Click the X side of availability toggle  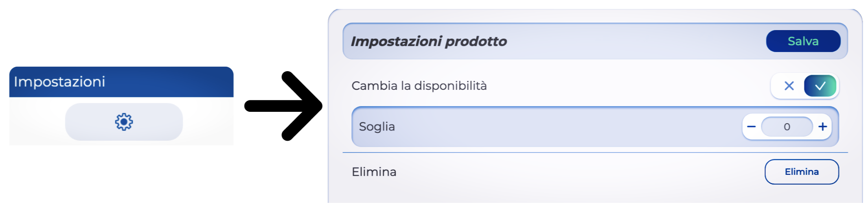tap(789, 86)
